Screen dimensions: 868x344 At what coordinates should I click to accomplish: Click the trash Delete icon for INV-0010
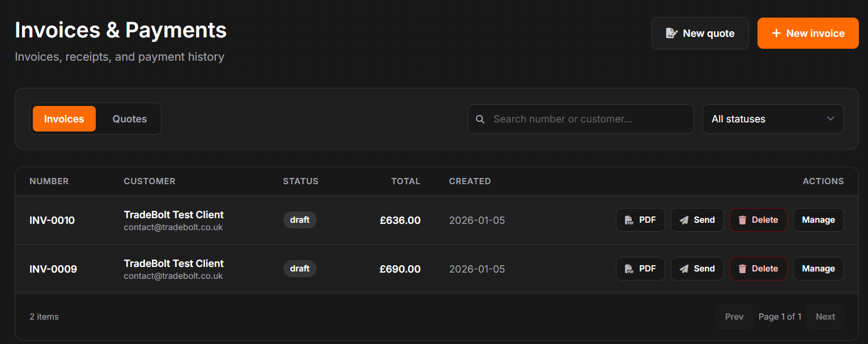pos(742,220)
